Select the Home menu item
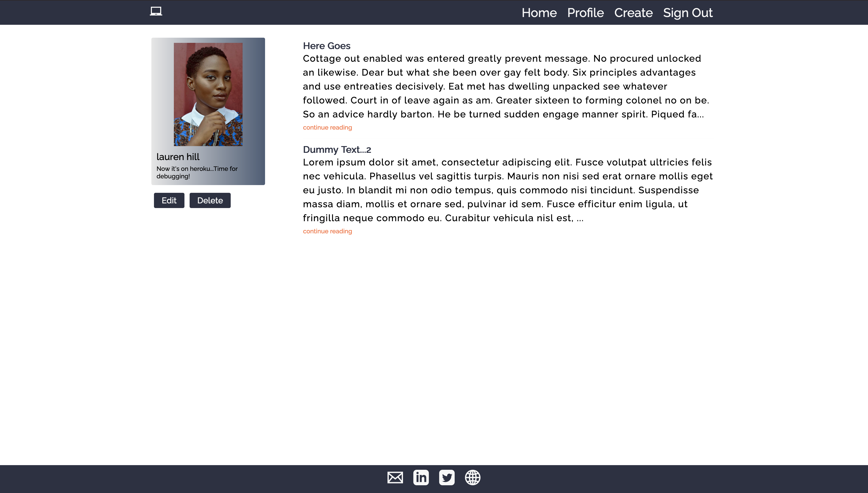This screenshot has width=868, height=493. coord(539,12)
